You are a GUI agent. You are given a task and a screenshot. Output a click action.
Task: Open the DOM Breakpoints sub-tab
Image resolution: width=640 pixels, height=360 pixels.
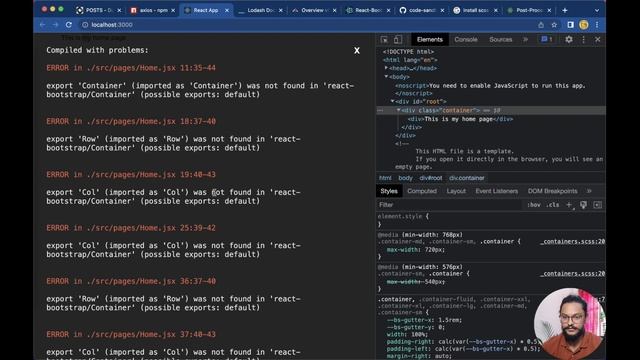pyautogui.click(x=552, y=191)
